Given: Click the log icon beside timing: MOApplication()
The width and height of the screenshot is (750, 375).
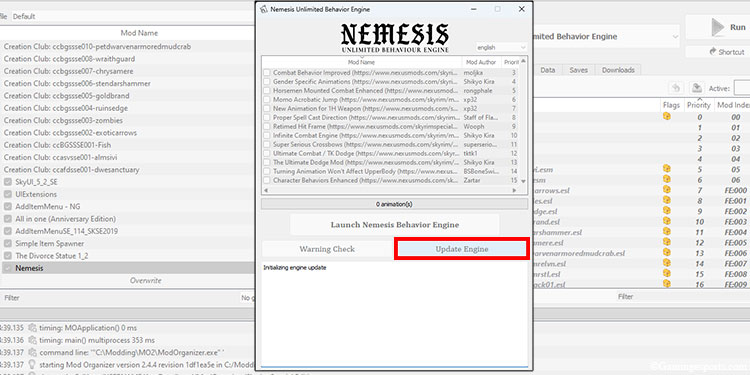Looking at the screenshot, I should tap(33, 328).
